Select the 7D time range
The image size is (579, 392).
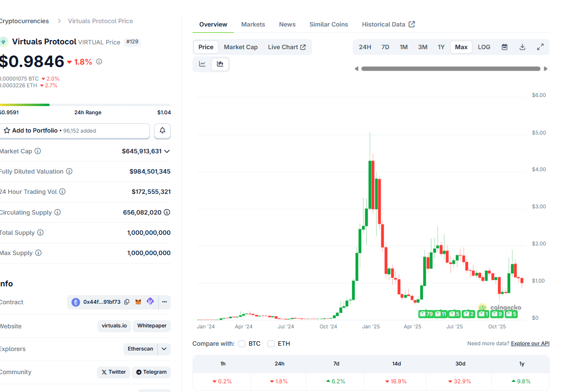(x=385, y=47)
